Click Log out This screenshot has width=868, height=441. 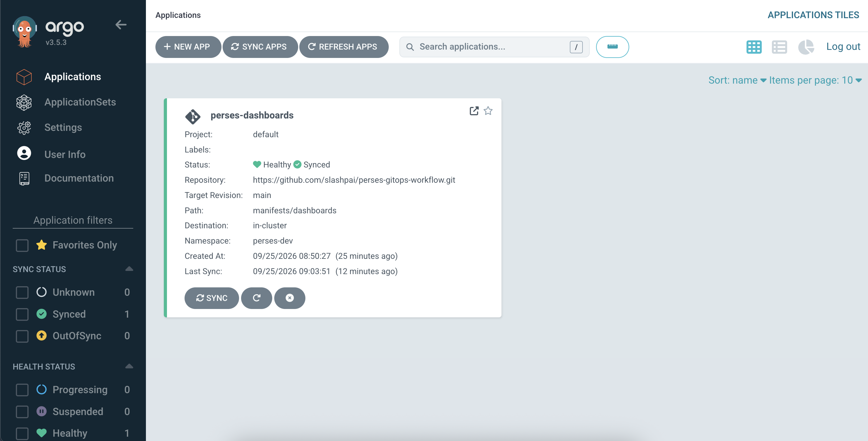click(843, 46)
